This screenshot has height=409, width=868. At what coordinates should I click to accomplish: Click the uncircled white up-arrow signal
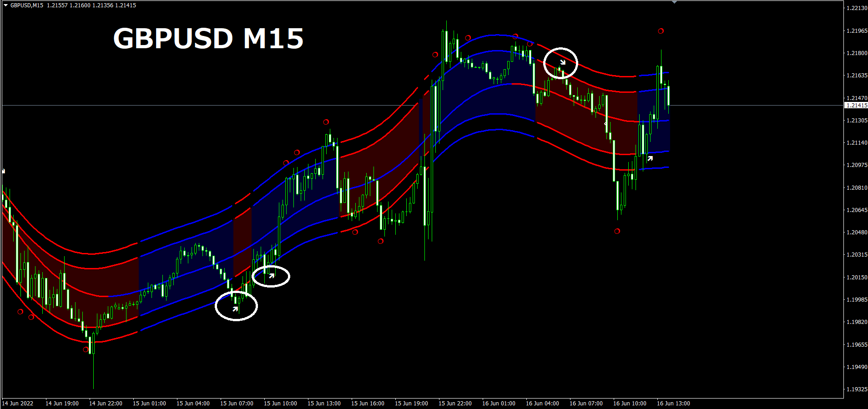coord(650,158)
